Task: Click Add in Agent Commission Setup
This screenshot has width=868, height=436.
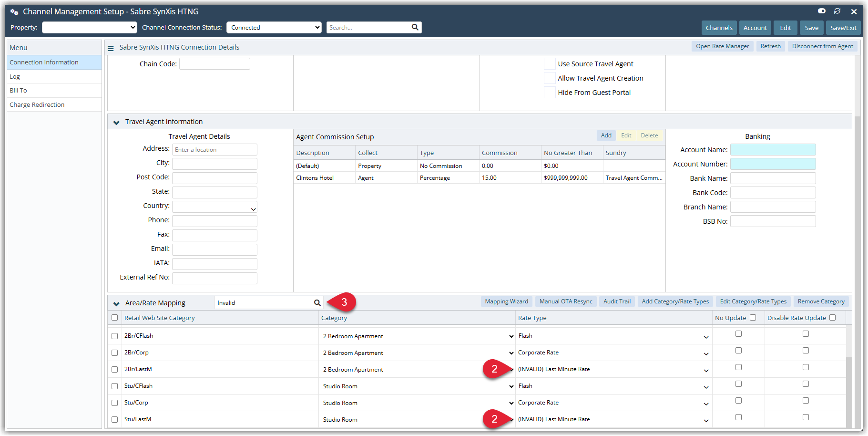Action: coord(606,135)
